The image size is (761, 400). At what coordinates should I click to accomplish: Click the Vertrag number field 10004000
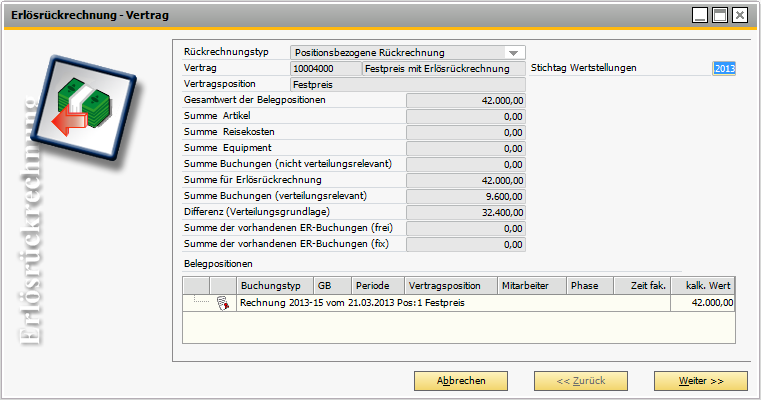[326, 68]
